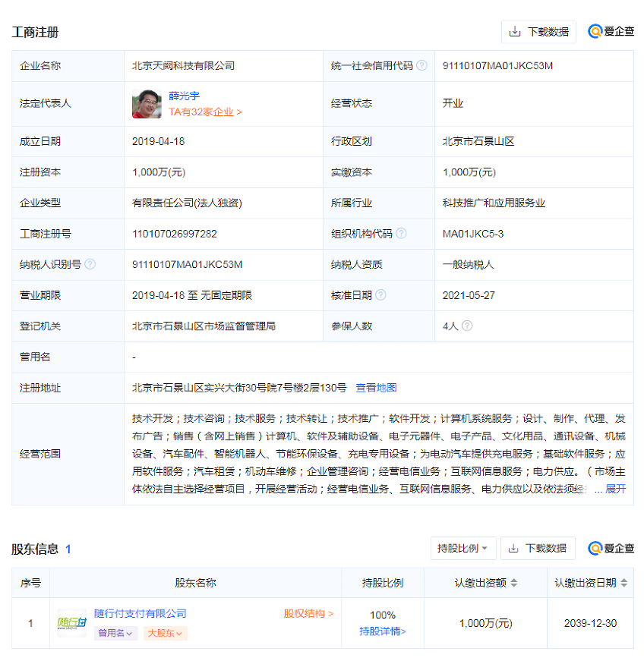This screenshot has width=644, height=661.
Task: Expand the full 经营范围 text with 展开
Action: pos(615,489)
